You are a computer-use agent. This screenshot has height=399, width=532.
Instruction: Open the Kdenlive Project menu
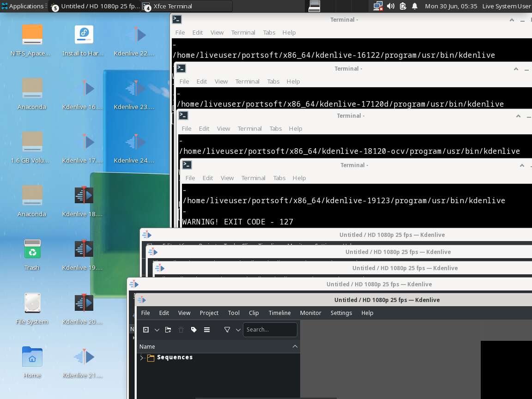[x=209, y=313]
